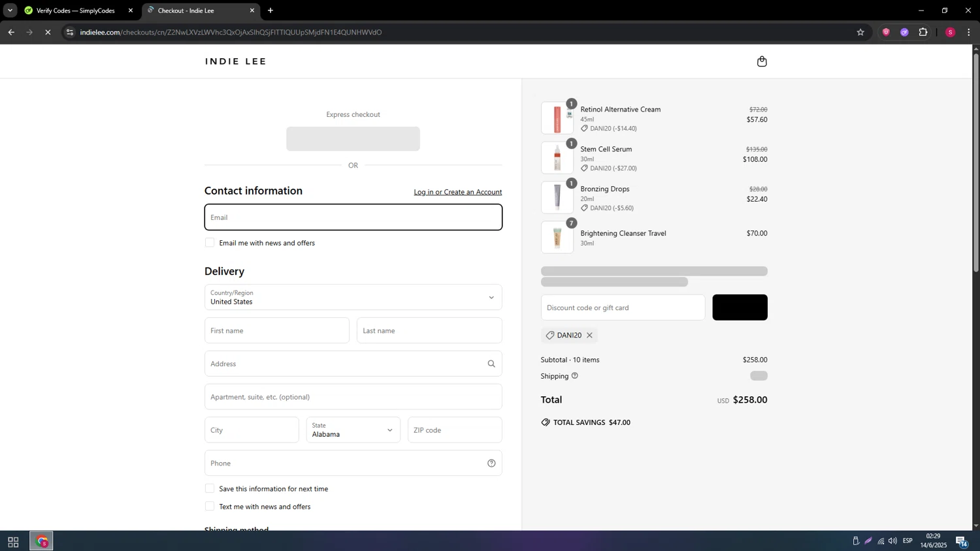Click the Phone field

tap(353, 464)
